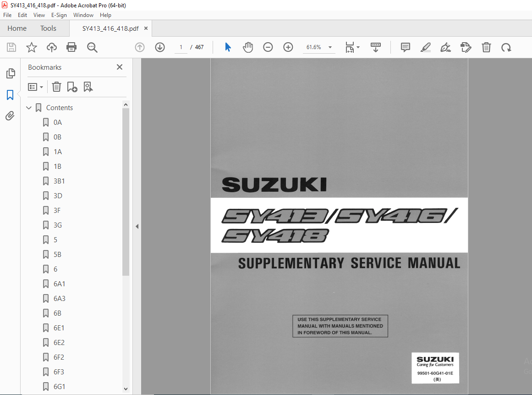Open the Attachments paperclip panel

[x=10, y=116]
